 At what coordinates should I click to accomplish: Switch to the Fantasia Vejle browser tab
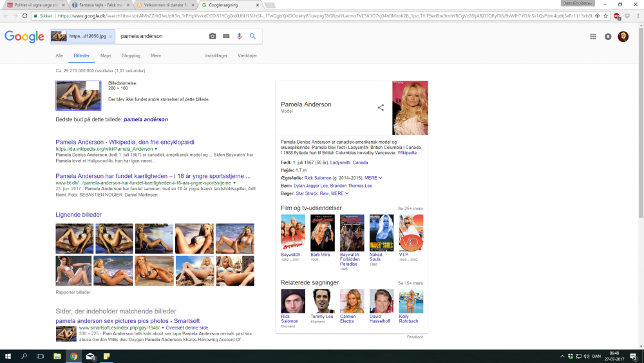pos(102,5)
